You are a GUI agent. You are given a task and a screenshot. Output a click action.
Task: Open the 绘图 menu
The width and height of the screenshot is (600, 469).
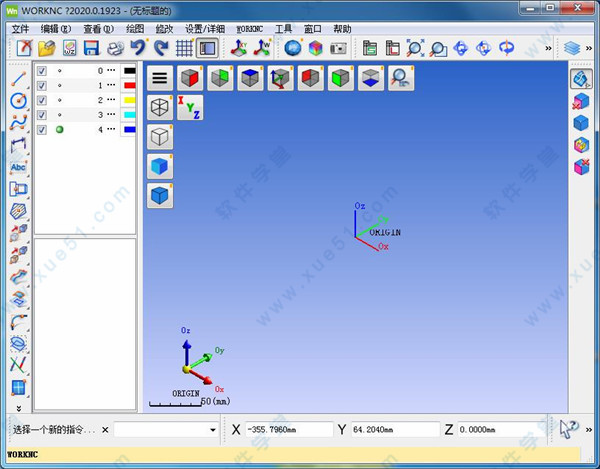click(x=135, y=29)
